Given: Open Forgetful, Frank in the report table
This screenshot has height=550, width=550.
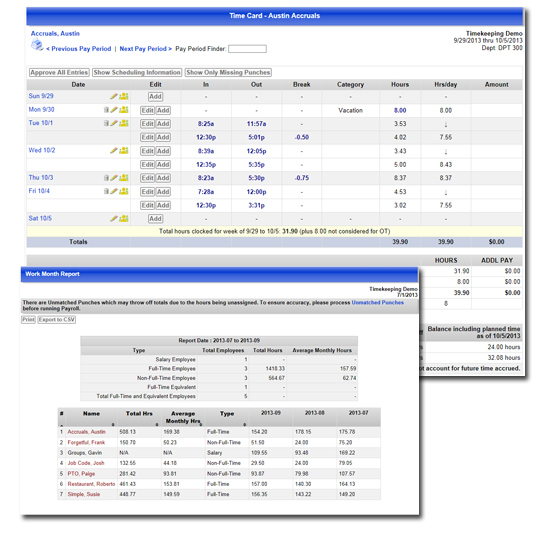Looking at the screenshot, I should pos(86,443).
